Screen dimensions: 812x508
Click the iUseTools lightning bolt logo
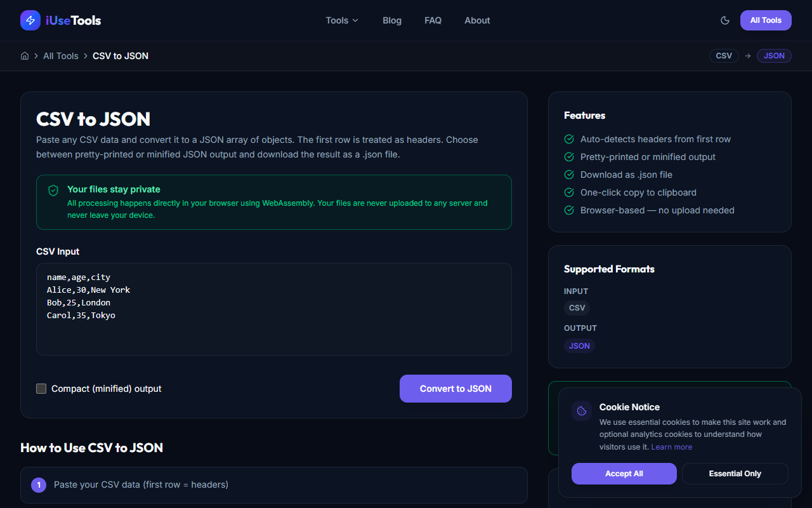click(x=30, y=20)
